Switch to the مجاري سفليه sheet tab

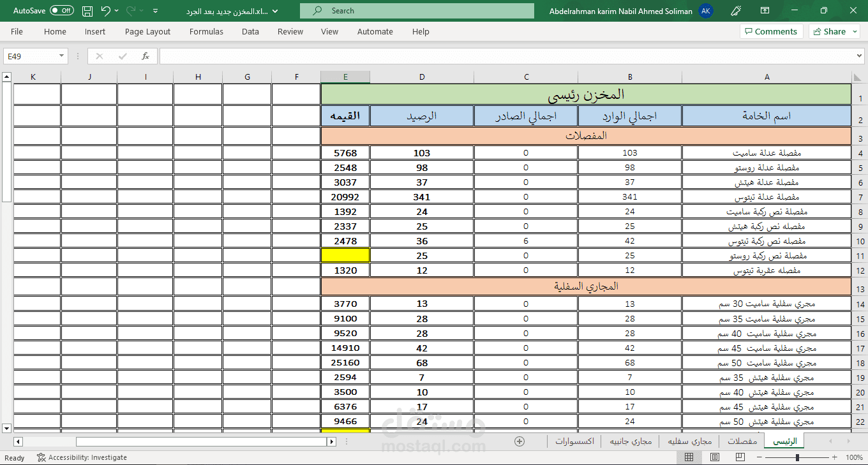[x=689, y=441]
